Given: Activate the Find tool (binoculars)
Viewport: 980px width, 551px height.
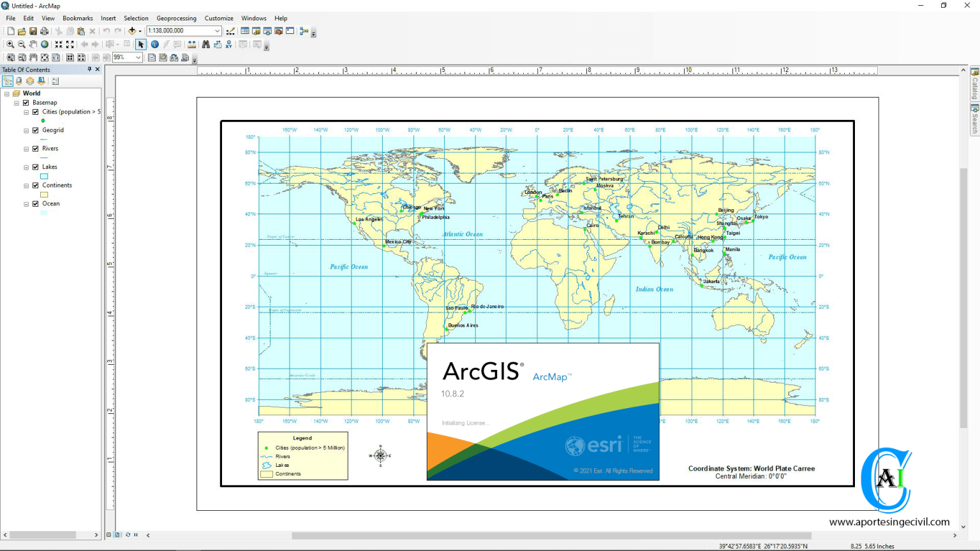Looking at the screenshot, I should (206, 45).
